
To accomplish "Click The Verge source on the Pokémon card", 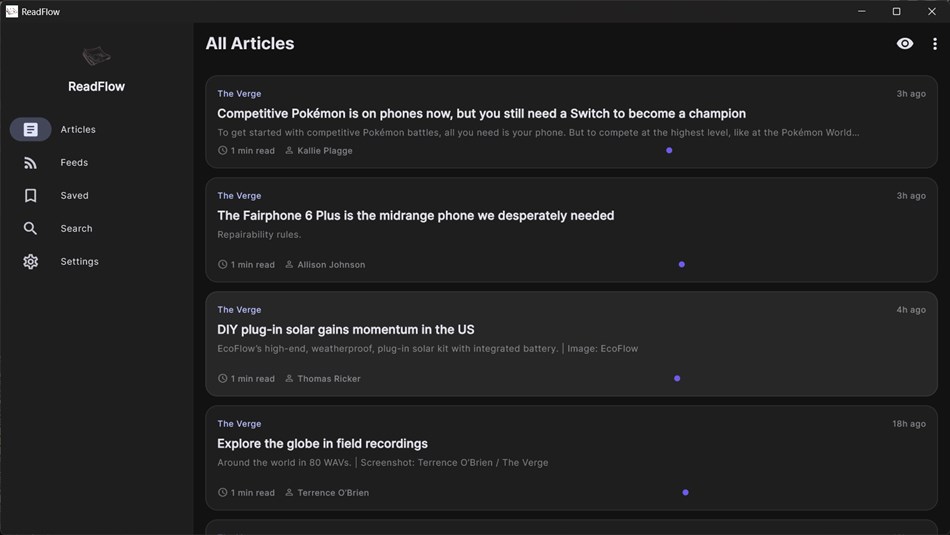I will [x=239, y=94].
